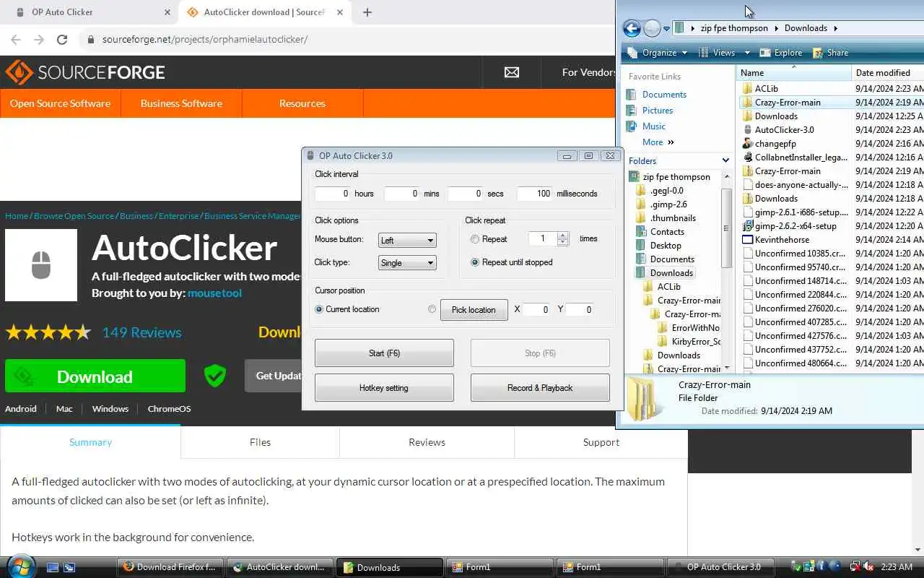Open Music in Favorite Links
The height and width of the screenshot is (578, 924).
653,126
